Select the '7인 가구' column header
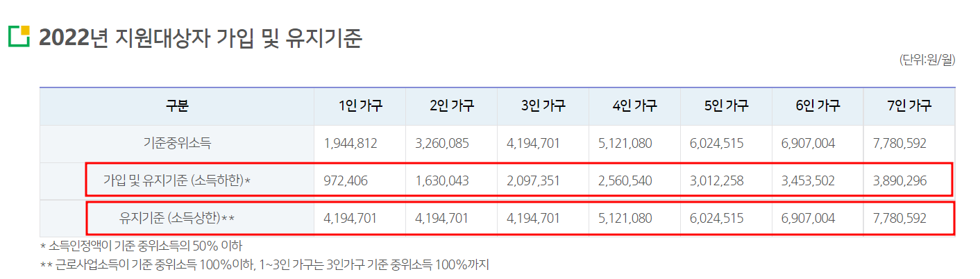Viewport: 980px width, 279px height. (909, 106)
